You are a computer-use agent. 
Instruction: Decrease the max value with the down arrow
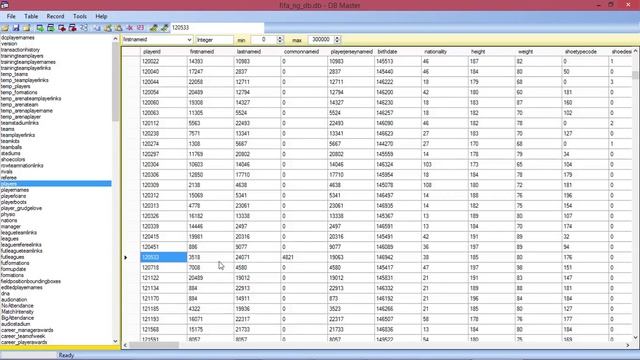337,42
